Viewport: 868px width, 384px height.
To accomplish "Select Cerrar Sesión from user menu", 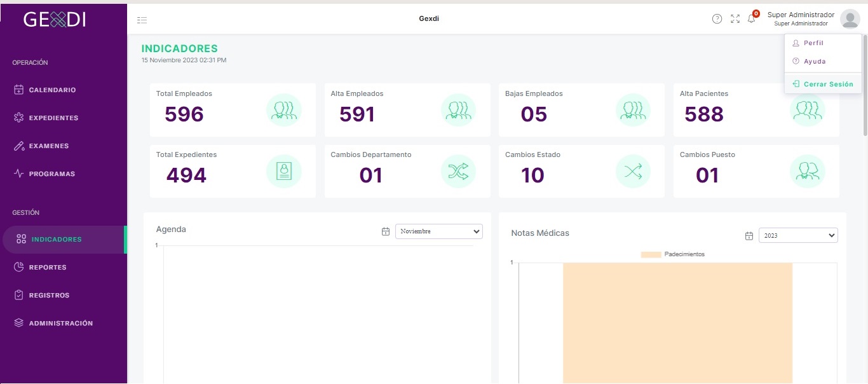I will click(x=823, y=84).
